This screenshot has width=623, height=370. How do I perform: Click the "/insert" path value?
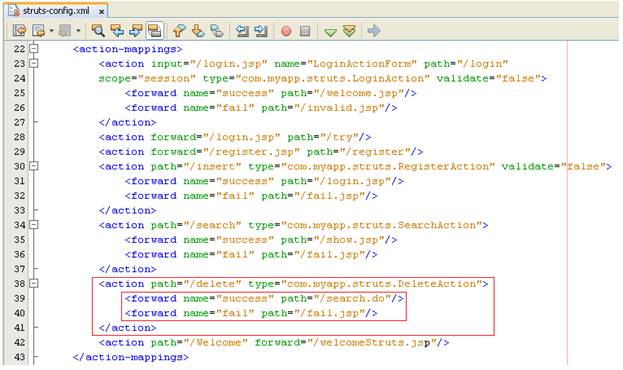tap(213, 167)
